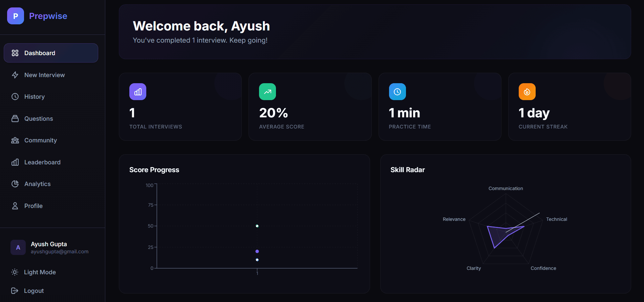
Task: Click the blue clock icon on Practice Time
Action: (x=397, y=91)
